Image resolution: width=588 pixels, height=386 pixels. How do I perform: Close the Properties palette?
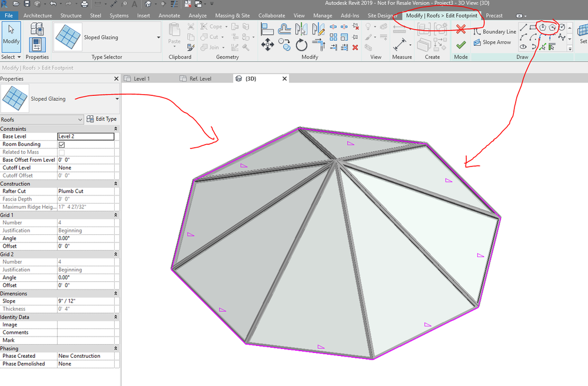pyautogui.click(x=117, y=79)
